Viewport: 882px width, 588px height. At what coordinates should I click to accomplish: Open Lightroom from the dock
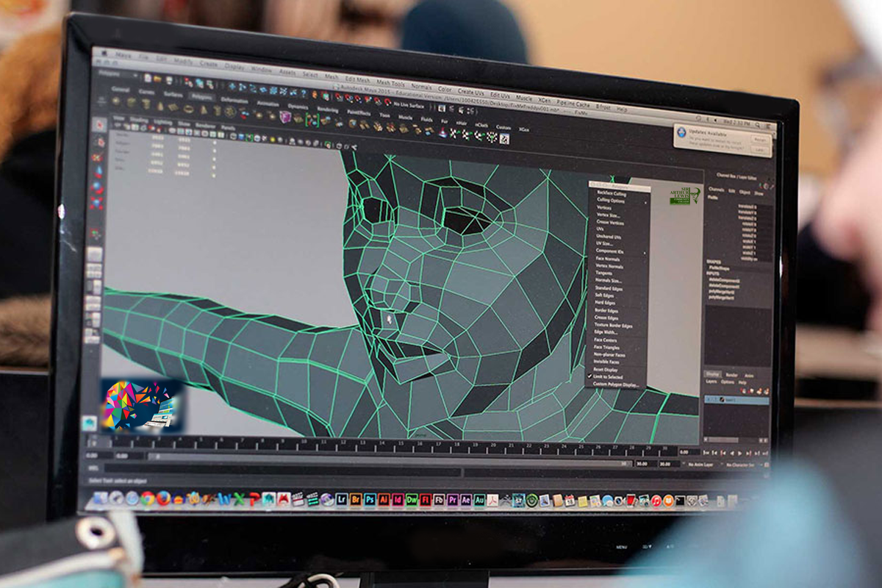point(342,499)
